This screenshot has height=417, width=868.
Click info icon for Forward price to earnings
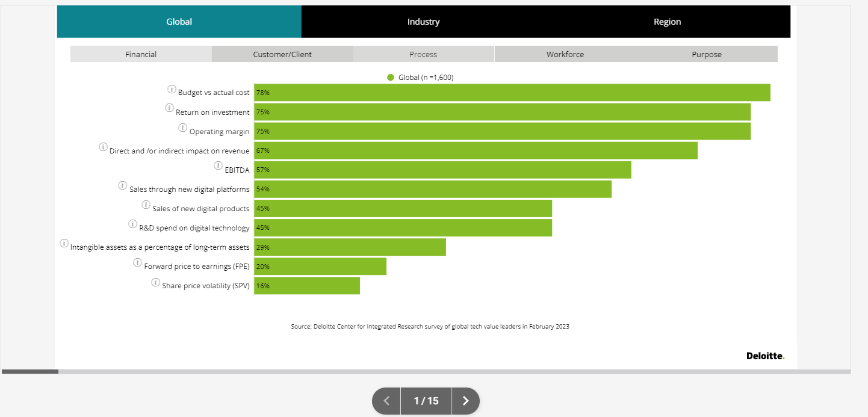[138, 263]
